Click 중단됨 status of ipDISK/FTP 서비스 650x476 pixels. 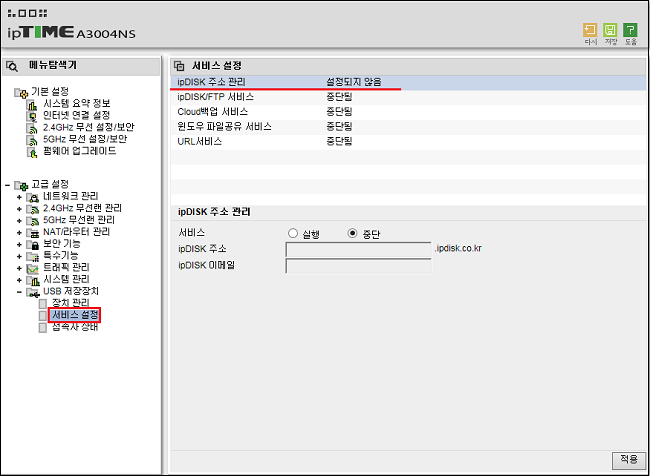(339, 97)
